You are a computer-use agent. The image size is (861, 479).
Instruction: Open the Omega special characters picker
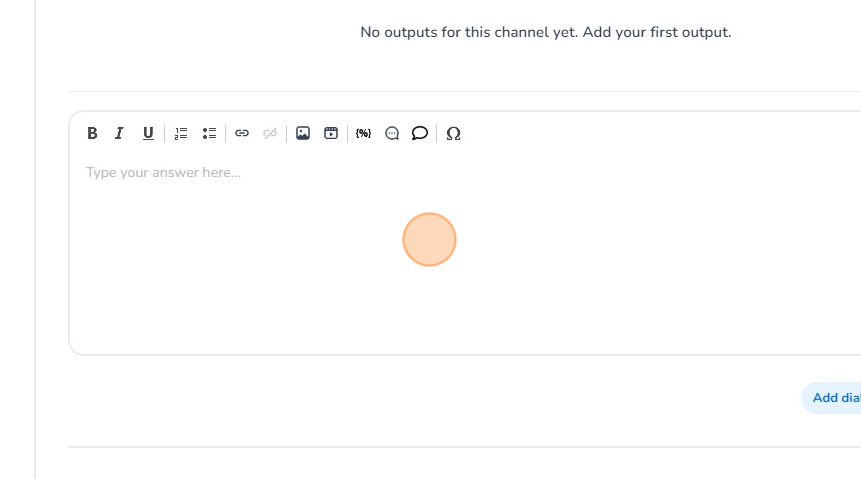click(453, 133)
